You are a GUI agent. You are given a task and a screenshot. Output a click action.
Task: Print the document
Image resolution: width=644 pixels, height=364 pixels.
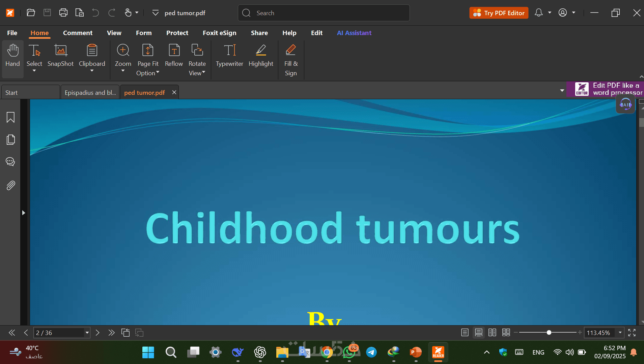click(x=63, y=13)
